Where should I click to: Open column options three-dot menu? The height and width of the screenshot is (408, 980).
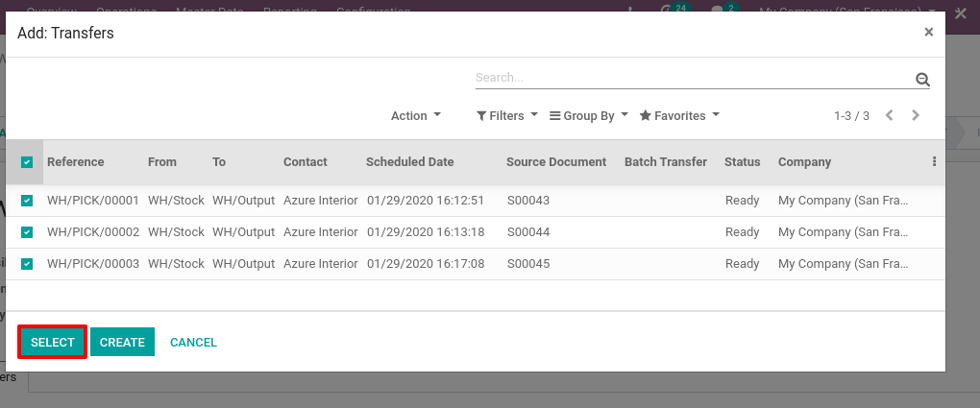(934, 162)
